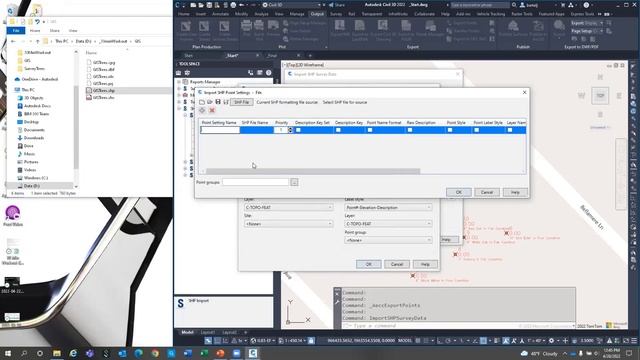Click the taskbar search magnifier icon

[x=24, y=353]
